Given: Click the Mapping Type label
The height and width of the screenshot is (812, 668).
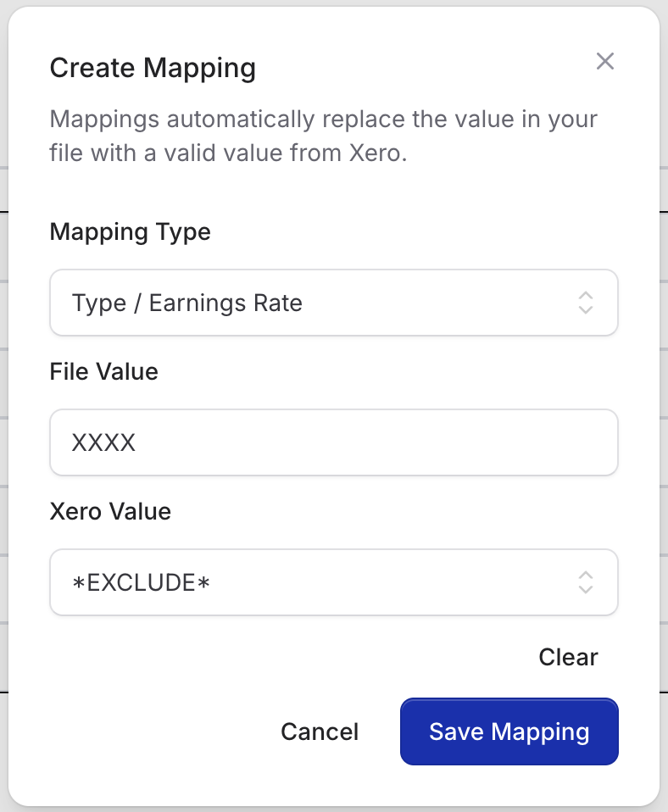Looking at the screenshot, I should click(x=130, y=232).
